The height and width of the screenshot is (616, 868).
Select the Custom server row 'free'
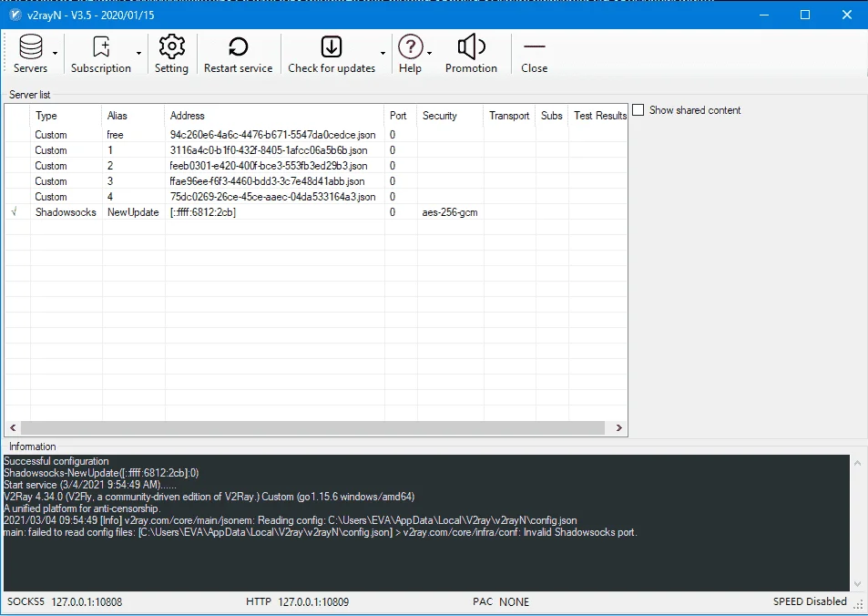(316, 135)
